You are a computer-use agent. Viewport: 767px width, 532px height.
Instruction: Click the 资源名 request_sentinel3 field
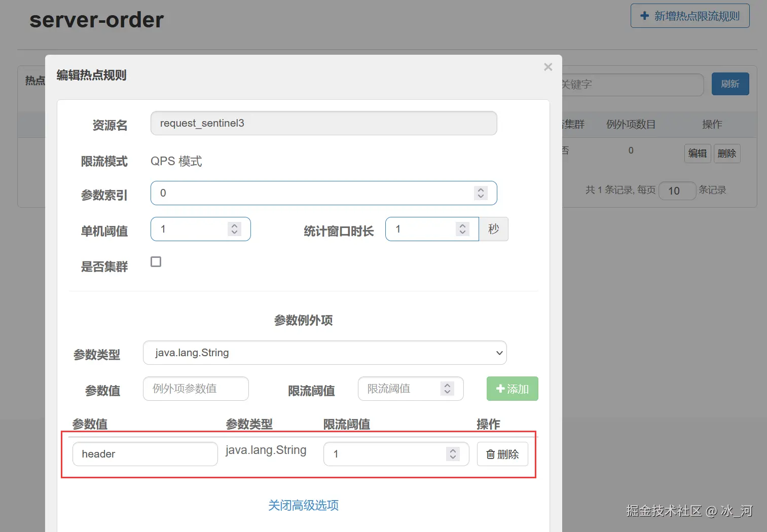(323, 123)
